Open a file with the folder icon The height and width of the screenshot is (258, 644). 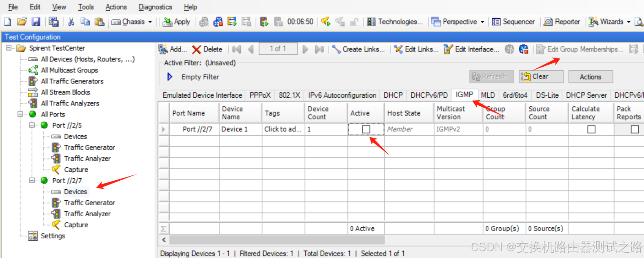pos(22,22)
